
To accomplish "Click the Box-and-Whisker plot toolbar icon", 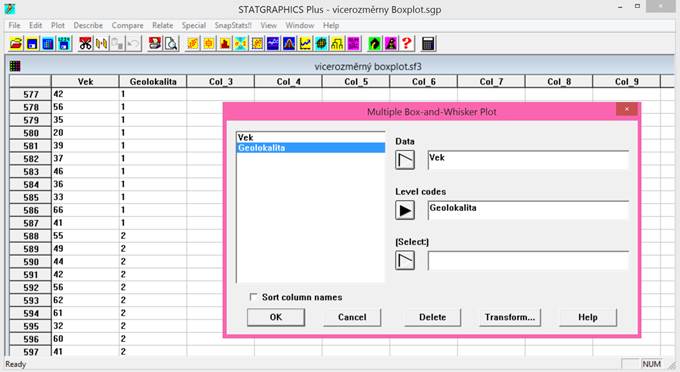I will point(209,44).
